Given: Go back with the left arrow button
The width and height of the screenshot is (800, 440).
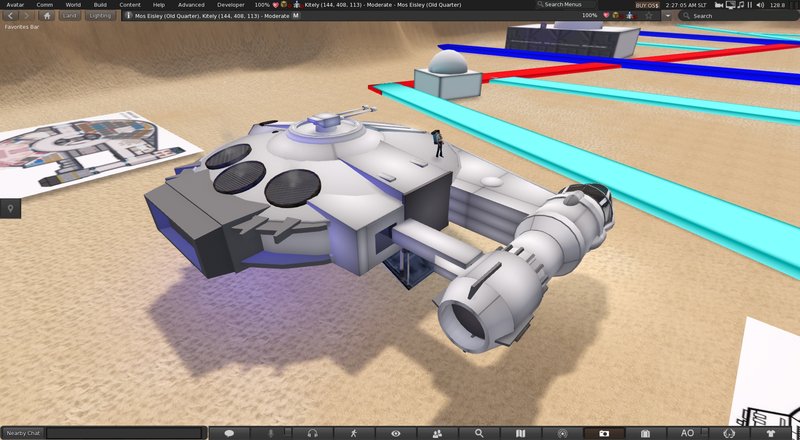Looking at the screenshot, I should click(11, 16).
